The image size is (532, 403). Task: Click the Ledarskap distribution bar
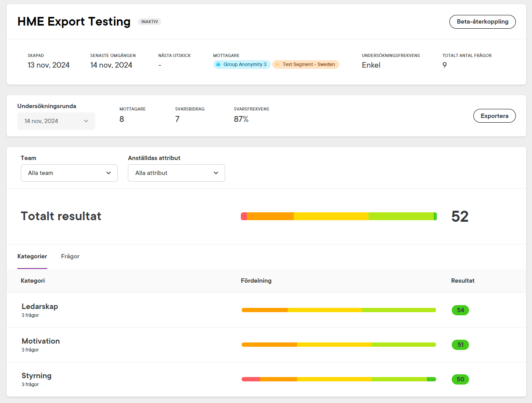coord(338,310)
